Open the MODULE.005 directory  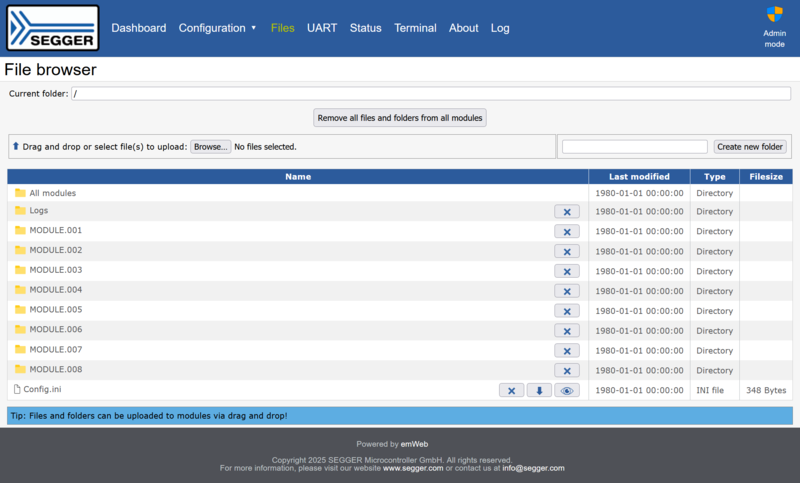point(56,310)
